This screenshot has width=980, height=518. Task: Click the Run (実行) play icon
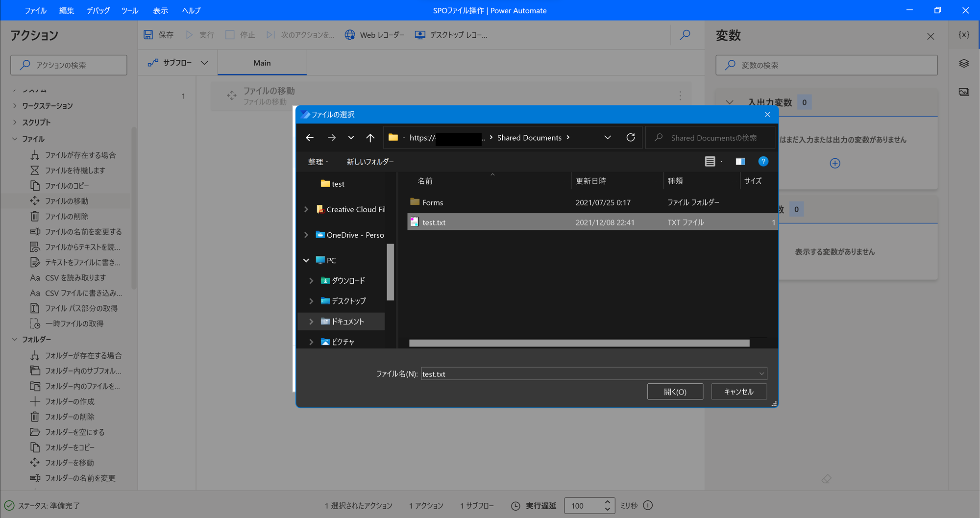pos(190,35)
